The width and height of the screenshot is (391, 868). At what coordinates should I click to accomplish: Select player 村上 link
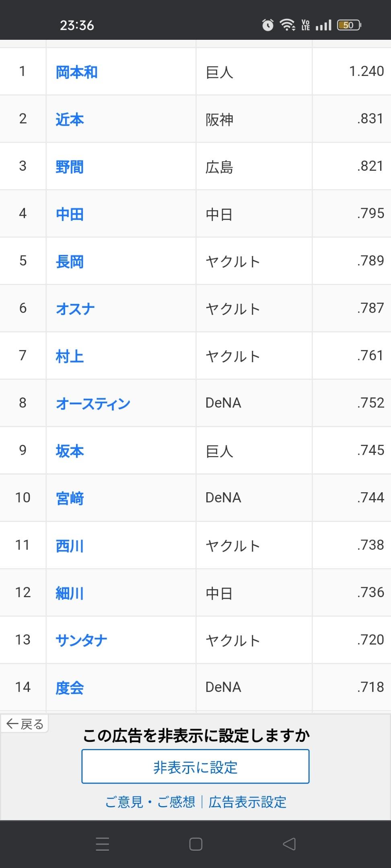point(70,356)
